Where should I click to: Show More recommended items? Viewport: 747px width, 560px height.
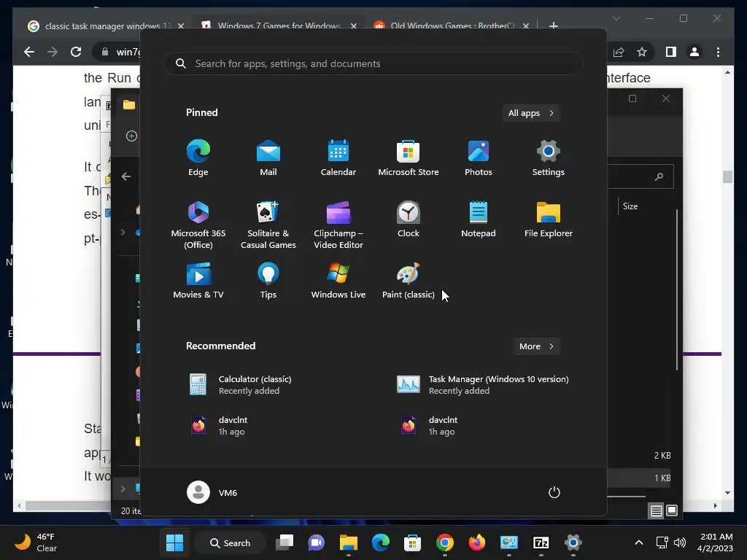536,346
